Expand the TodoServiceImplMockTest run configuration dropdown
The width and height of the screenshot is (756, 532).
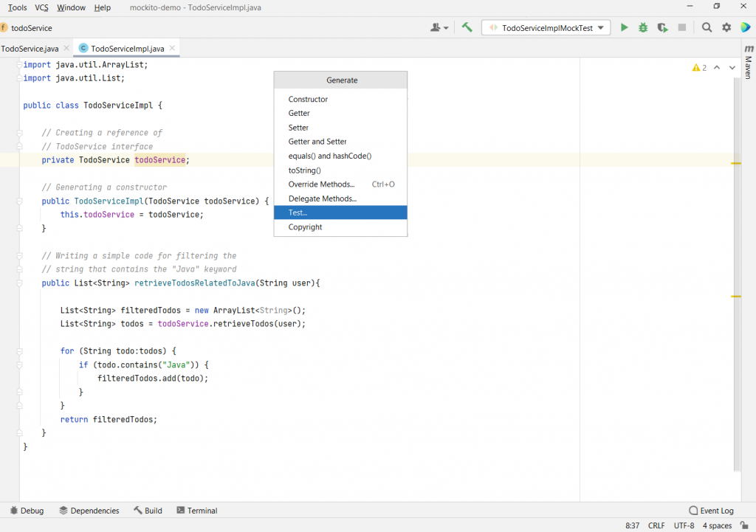(x=601, y=28)
